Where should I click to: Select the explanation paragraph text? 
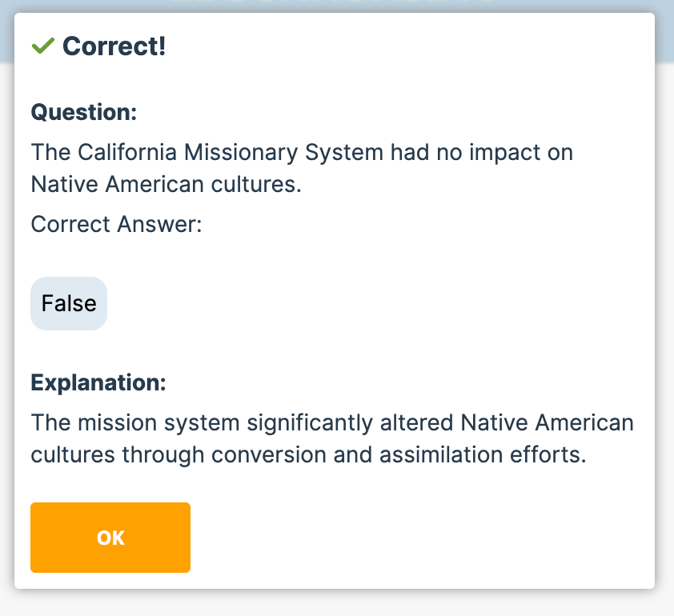331,438
